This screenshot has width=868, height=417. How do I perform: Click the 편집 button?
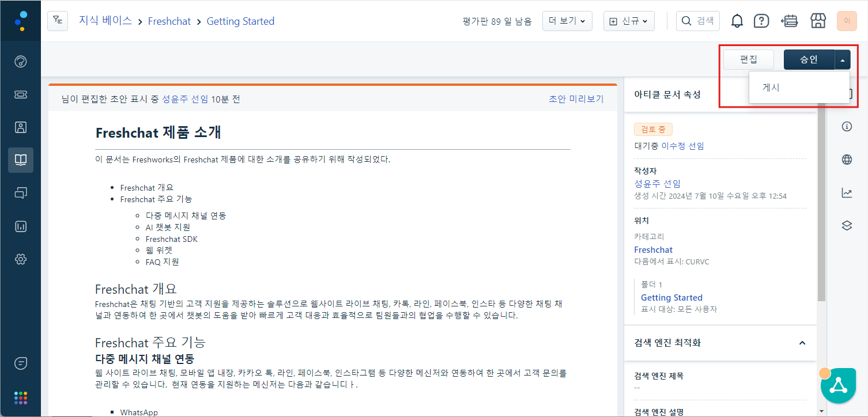pos(749,59)
